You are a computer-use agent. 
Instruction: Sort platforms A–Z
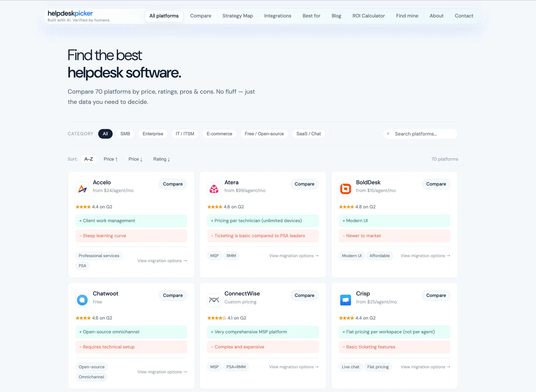pos(88,159)
